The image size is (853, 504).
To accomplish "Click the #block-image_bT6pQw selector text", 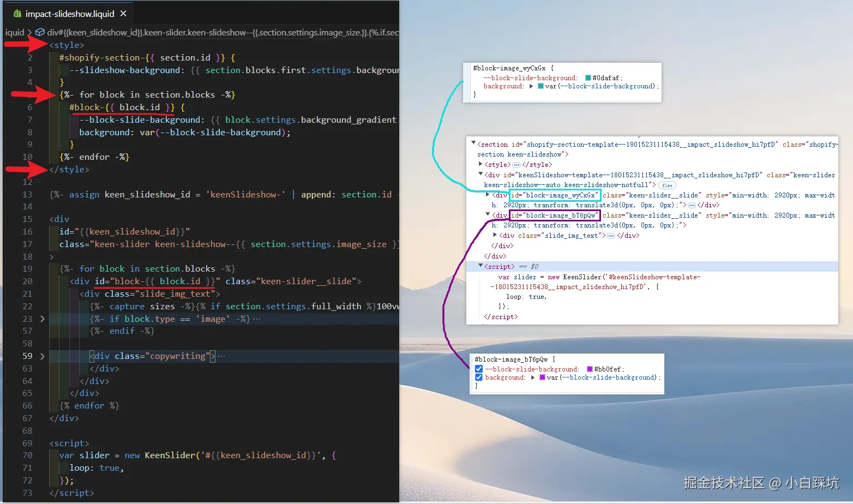I will [511, 359].
